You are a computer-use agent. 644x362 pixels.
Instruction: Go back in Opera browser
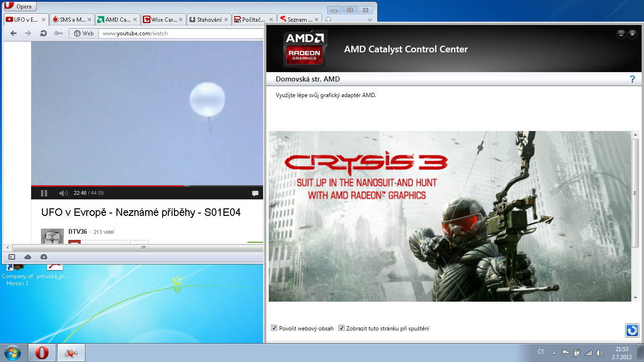[x=14, y=33]
